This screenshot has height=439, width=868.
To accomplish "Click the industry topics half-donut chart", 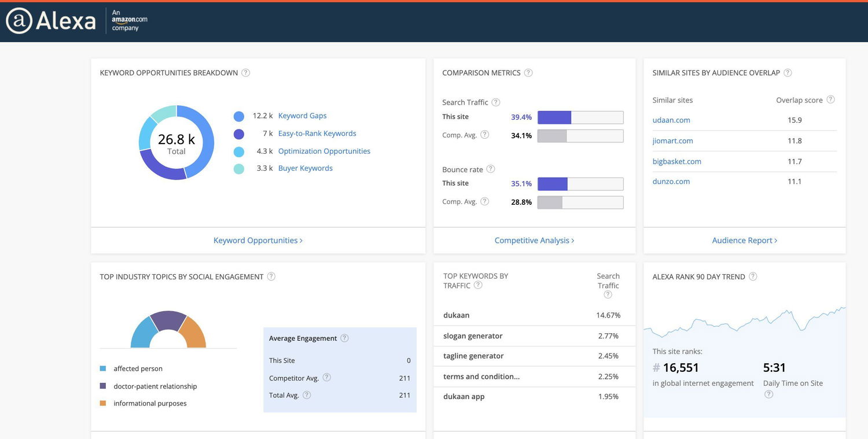I will tap(168, 330).
